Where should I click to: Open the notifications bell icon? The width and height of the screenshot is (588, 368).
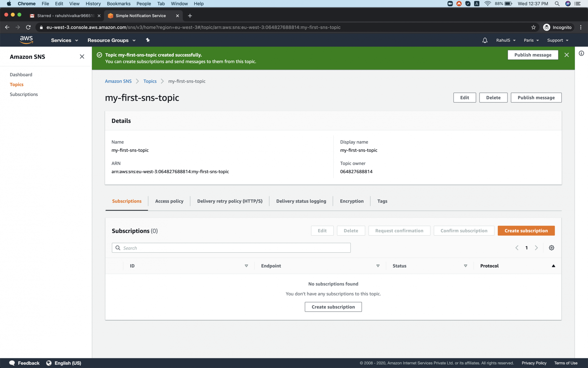(x=485, y=40)
